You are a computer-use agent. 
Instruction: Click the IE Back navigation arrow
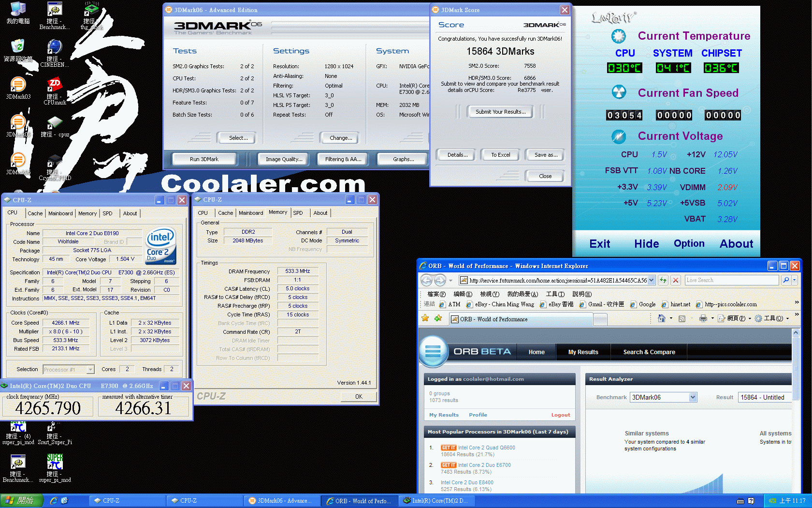426,280
